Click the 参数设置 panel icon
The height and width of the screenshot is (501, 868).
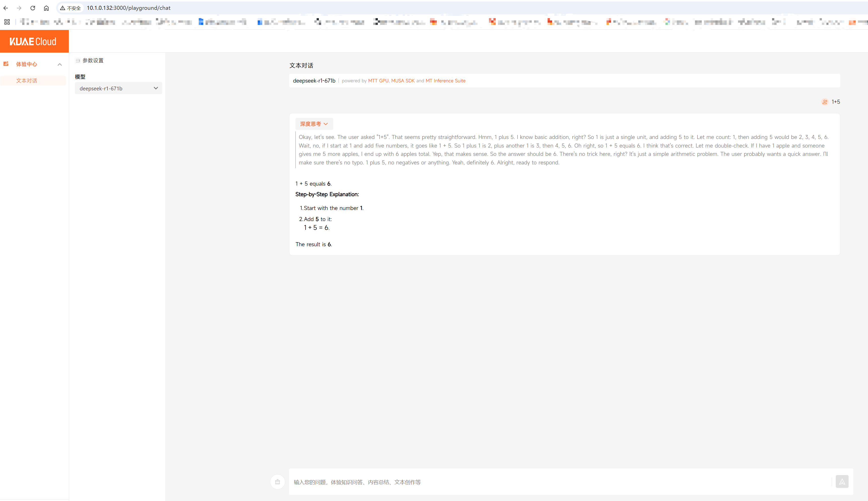click(x=78, y=61)
